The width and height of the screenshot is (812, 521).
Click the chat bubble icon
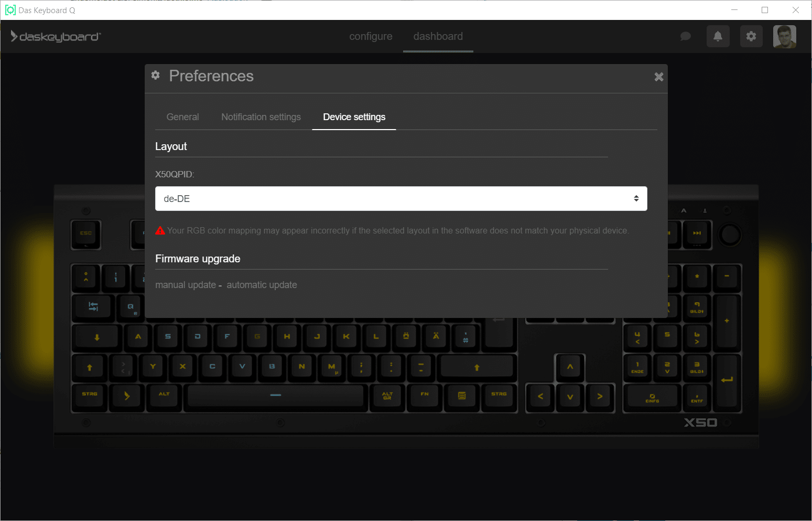[x=685, y=36]
